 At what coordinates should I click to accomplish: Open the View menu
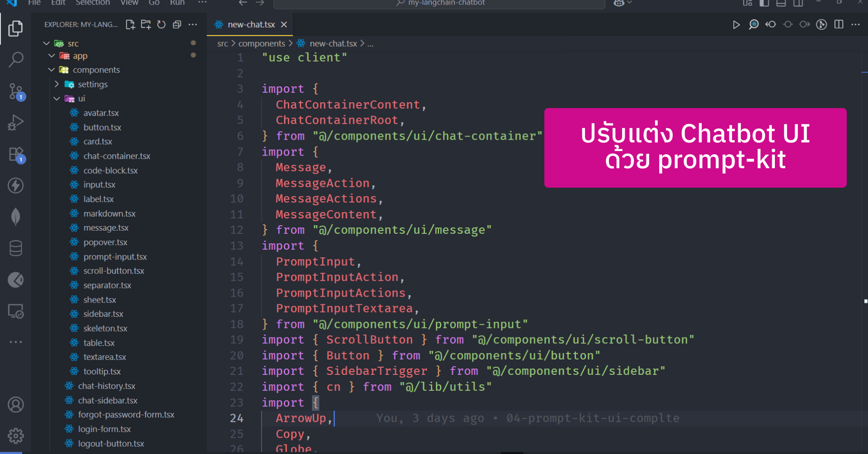(x=129, y=3)
